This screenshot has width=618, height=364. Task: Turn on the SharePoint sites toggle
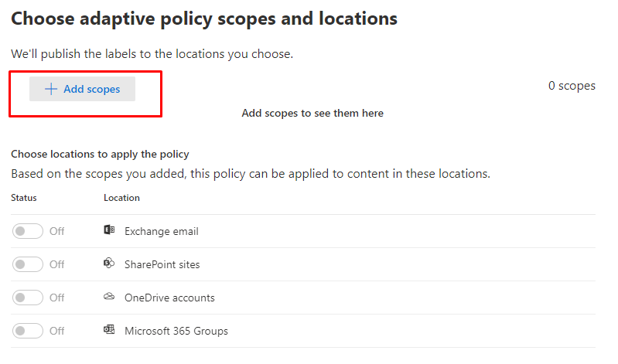(x=28, y=264)
